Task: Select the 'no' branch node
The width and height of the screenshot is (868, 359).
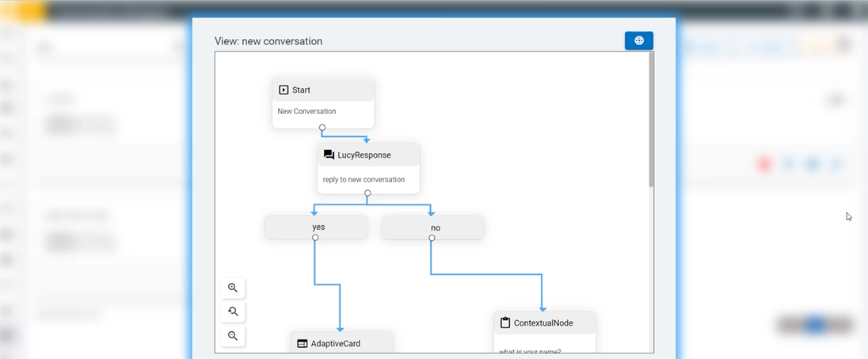Action: coord(433,227)
